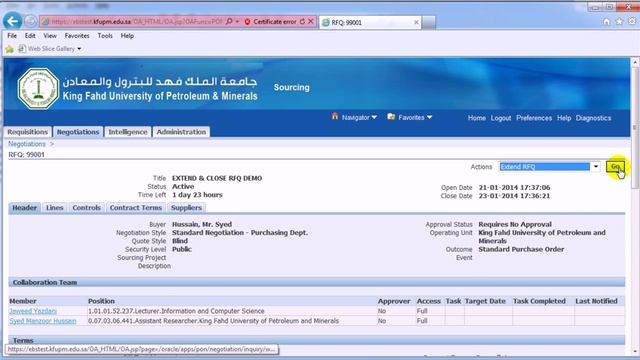Click the Collaboration Team section heading

45,282
